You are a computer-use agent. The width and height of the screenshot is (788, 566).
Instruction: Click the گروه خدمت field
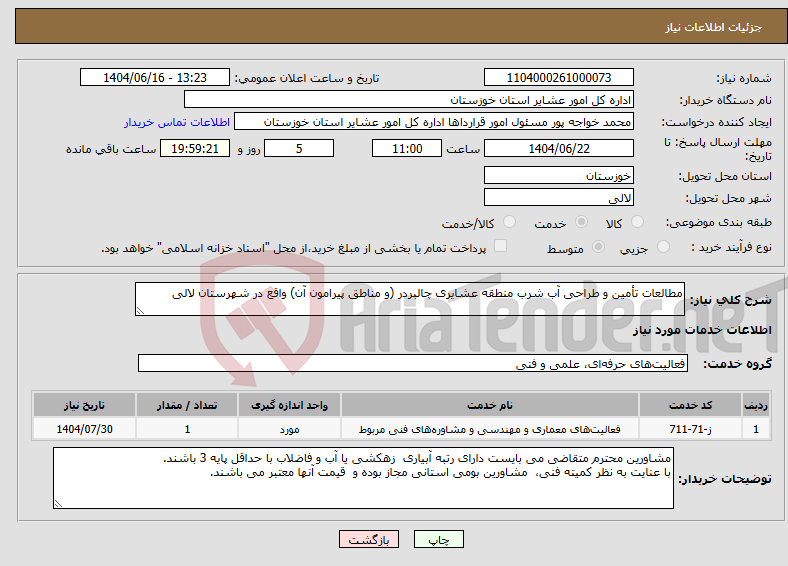[x=413, y=363]
